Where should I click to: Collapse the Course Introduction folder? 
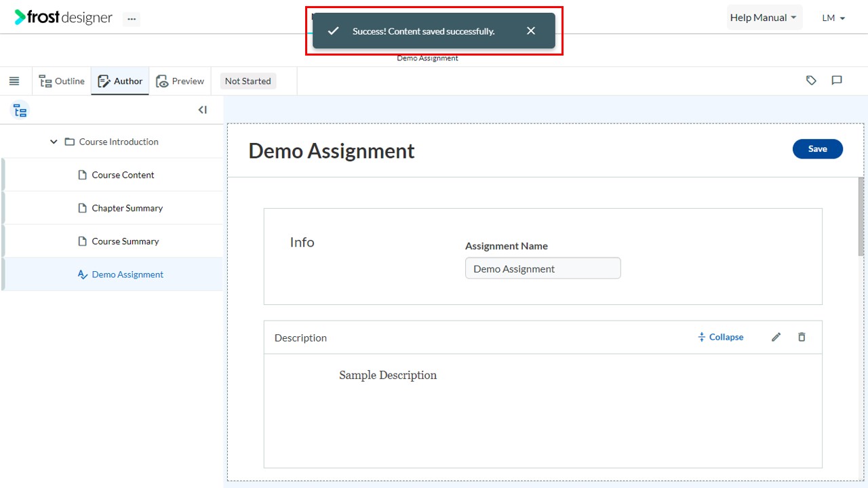tap(54, 142)
